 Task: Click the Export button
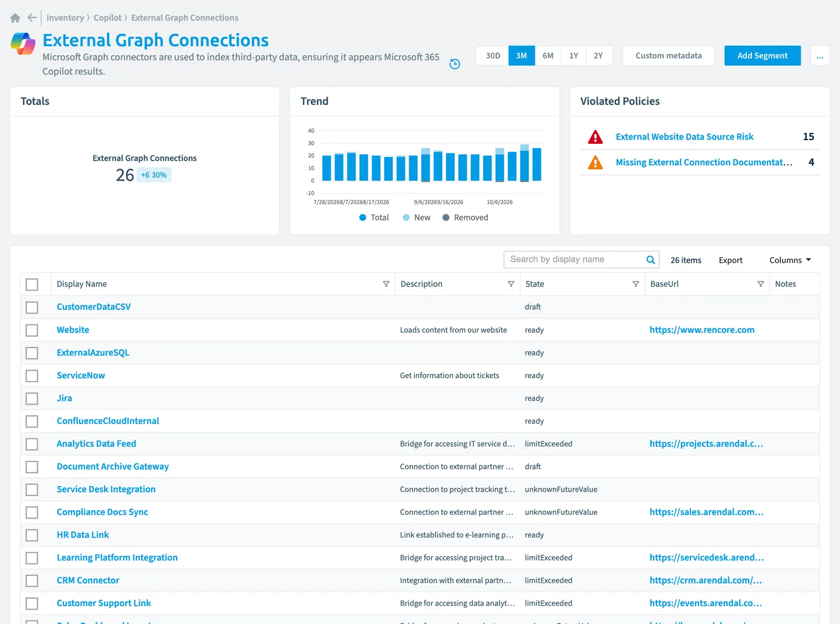(730, 260)
